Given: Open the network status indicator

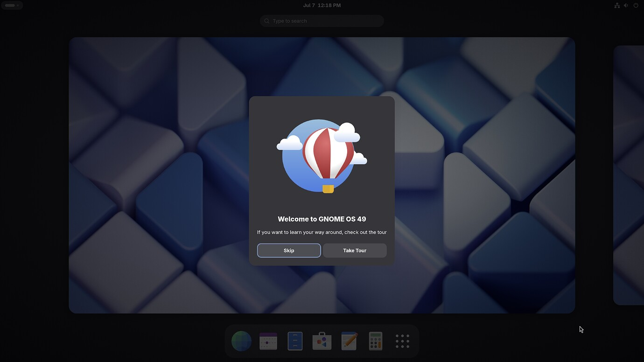Looking at the screenshot, I should coord(617,5).
